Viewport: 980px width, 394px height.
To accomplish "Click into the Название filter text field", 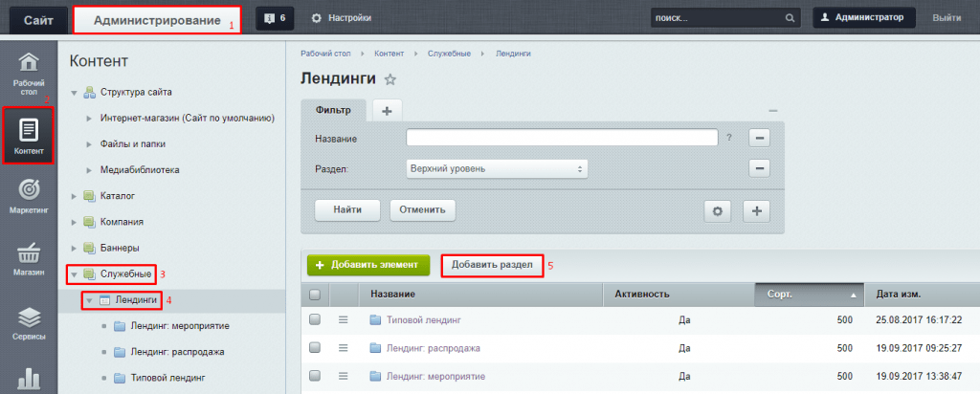I will click(x=562, y=139).
